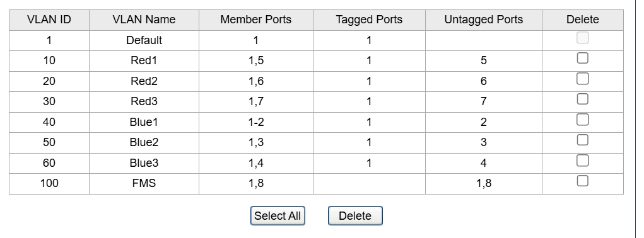The width and height of the screenshot is (644, 238).
Task: Click the disabled Default VLAN delete checkbox
Action: coord(582,38)
